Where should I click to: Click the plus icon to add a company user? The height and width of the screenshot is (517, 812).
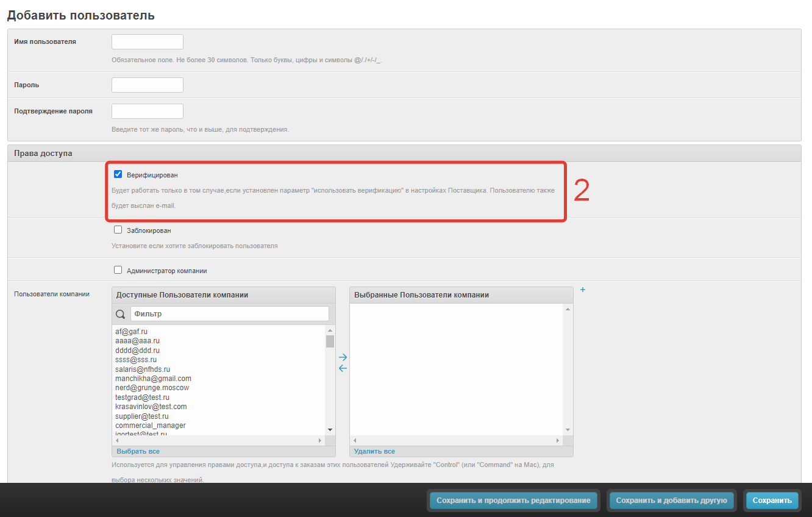click(x=583, y=290)
